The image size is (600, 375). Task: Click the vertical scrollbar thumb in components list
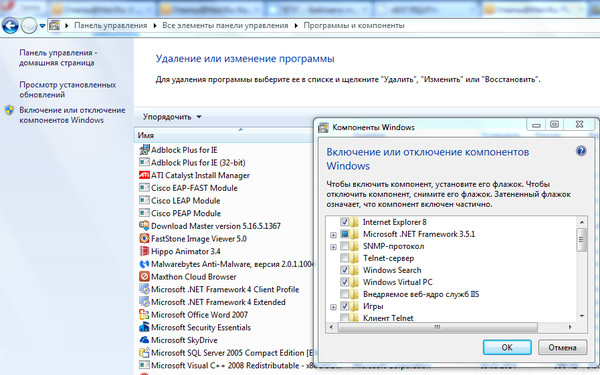(x=582, y=240)
